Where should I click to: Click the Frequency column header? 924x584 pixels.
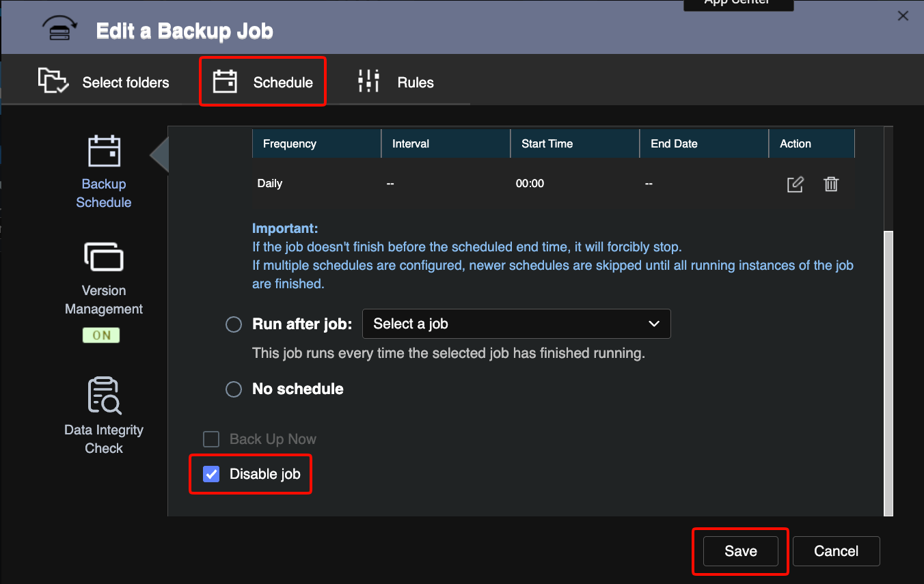316,144
